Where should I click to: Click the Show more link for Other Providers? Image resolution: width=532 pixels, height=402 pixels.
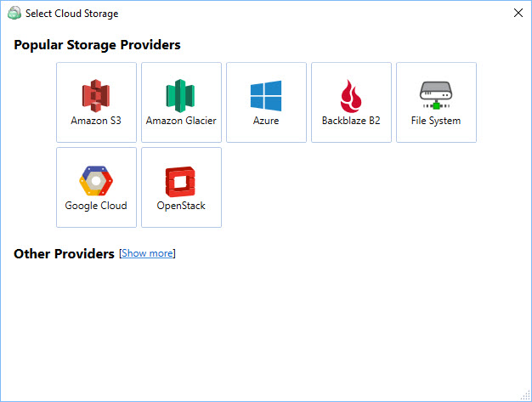click(x=147, y=253)
